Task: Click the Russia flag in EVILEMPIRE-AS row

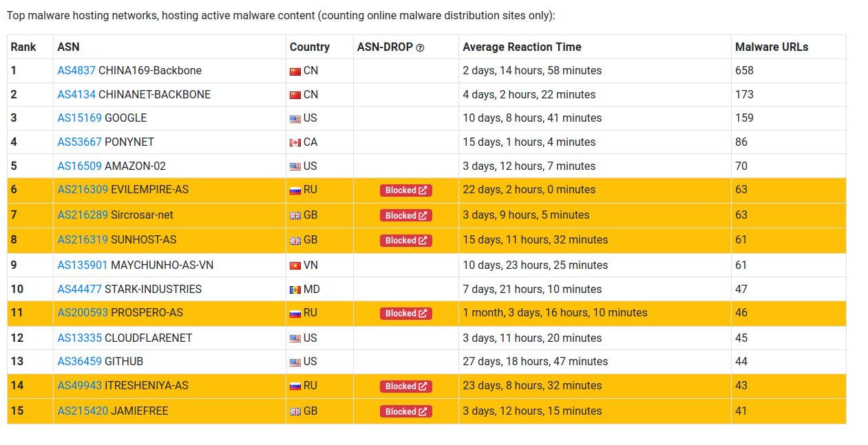Action: point(295,190)
